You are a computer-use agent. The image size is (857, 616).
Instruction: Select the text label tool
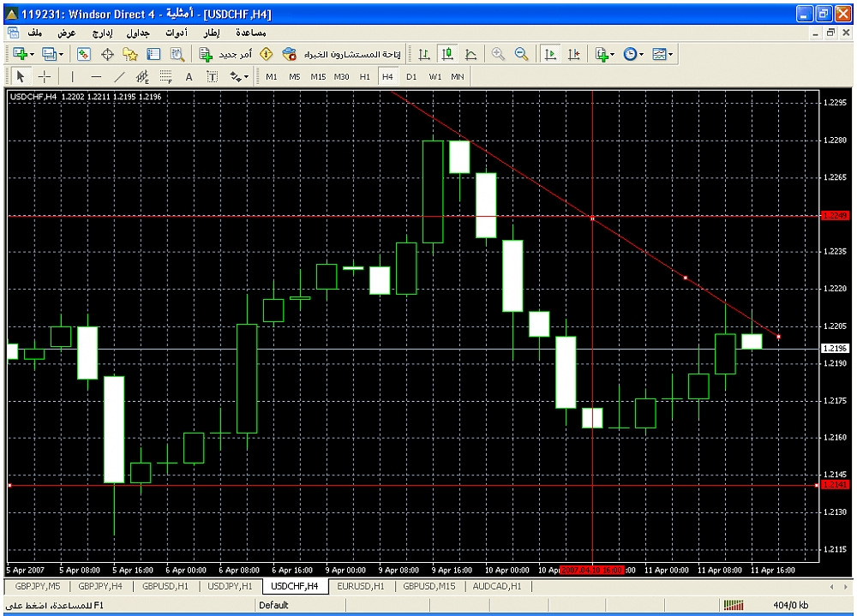[189, 76]
